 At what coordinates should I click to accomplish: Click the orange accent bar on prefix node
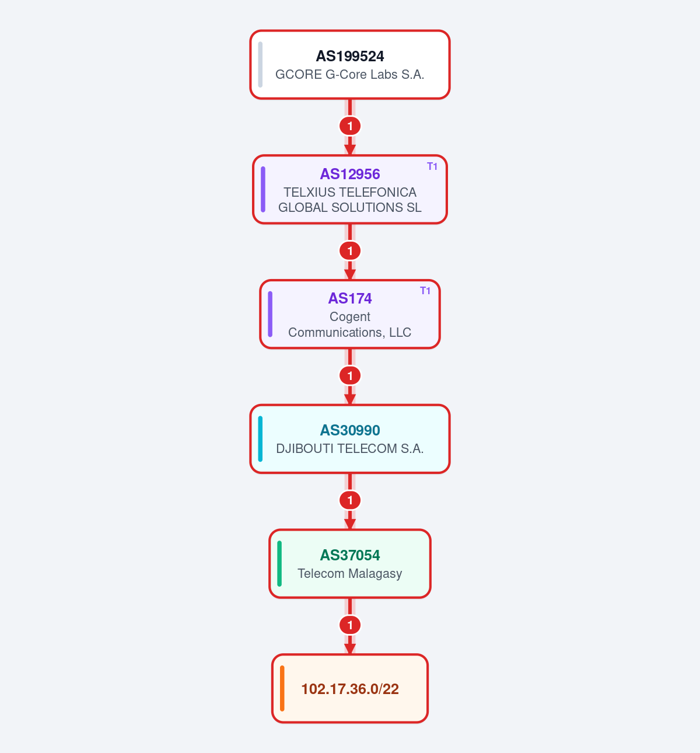(x=282, y=688)
